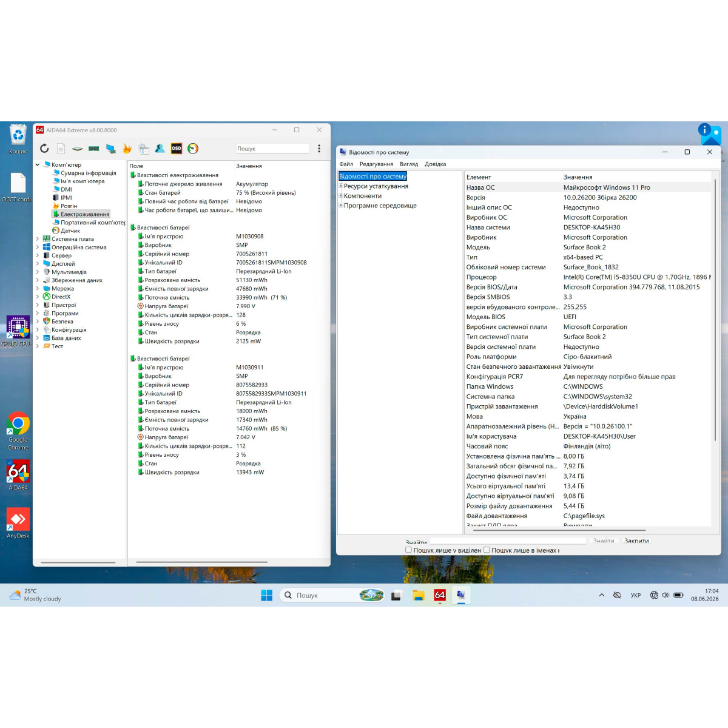728x728 pixels.
Task: Select Ім'я комп'ютера tree item
Action: point(83,181)
